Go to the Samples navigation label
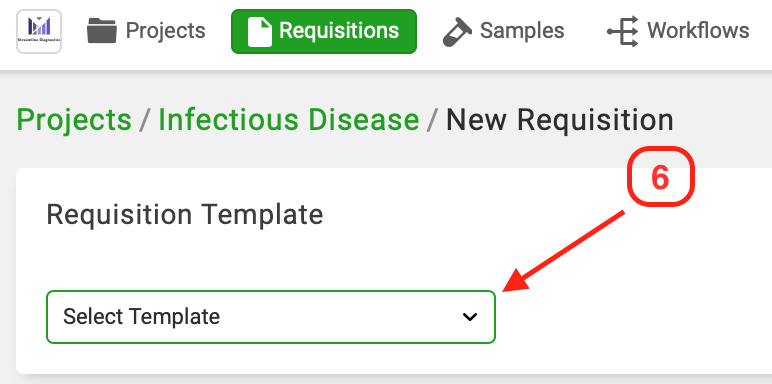Image resolution: width=772 pixels, height=384 pixels. (522, 31)
